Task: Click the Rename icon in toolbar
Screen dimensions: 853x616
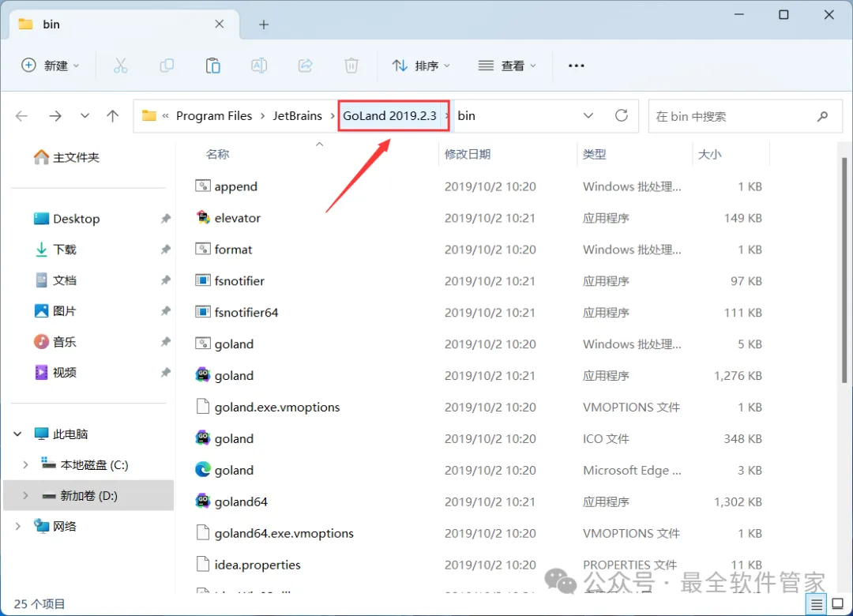Action: coord(259,66)
